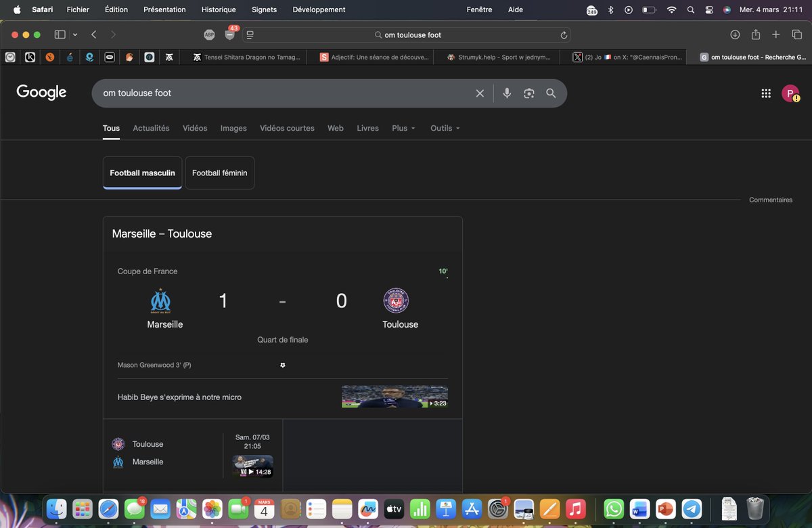Switch to the Adjectif: Une séance tab
The width and height of the screenshot is (812, 528).
374,58
